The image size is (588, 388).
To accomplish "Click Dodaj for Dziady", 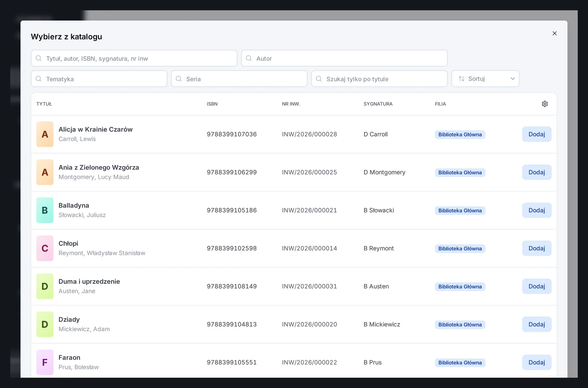I will [x=537, y=324].
